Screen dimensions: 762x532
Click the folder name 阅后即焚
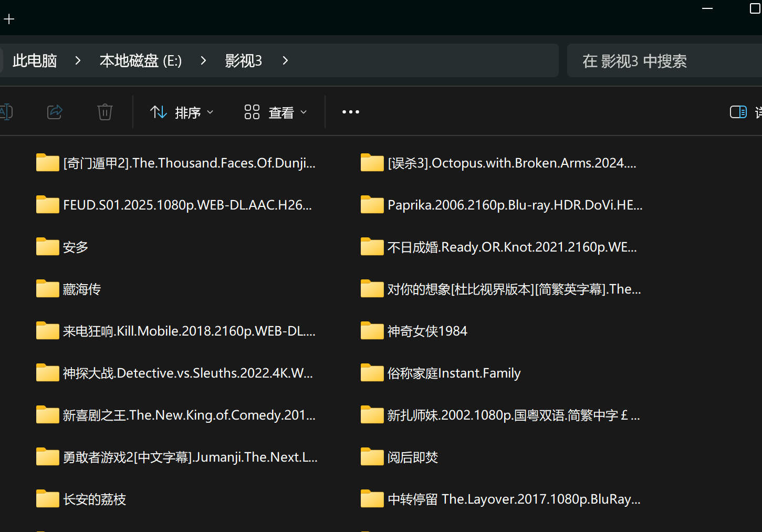[413, 457]
